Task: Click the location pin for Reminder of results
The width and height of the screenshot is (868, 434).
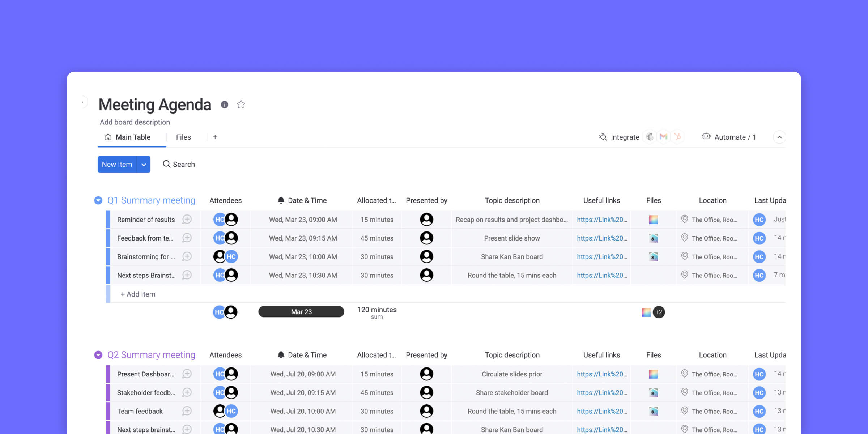Action: pyautogui.click(x=685, y=219)
